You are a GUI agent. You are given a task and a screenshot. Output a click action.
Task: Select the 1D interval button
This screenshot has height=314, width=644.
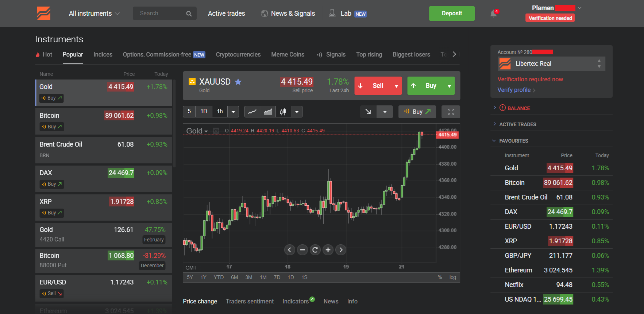point(204,112)
